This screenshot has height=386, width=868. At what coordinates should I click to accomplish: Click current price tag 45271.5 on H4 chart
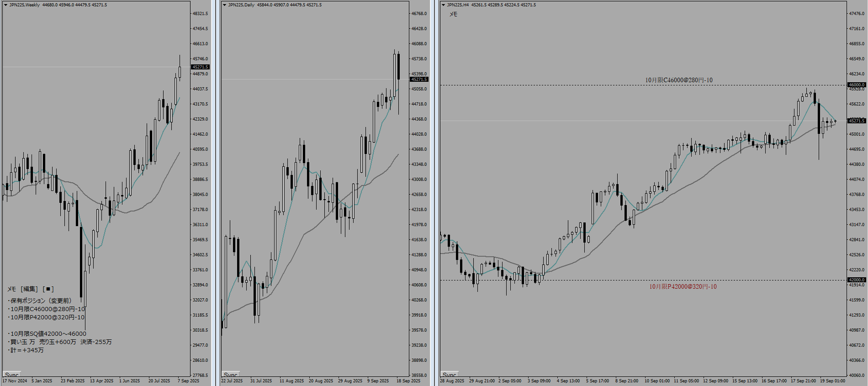[856, 121]
